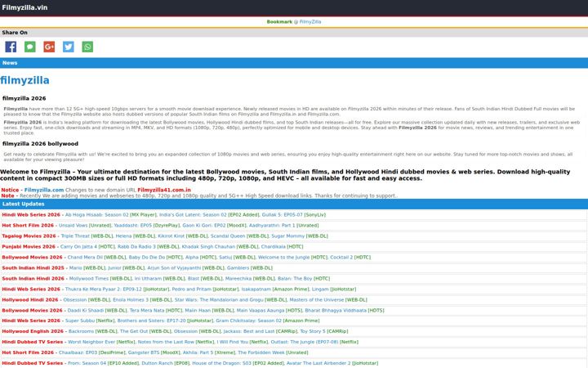Viewport: 588px width, 368px height.
Task: Click the FilmyZilla bookmark link
Action: click(310, 22)
